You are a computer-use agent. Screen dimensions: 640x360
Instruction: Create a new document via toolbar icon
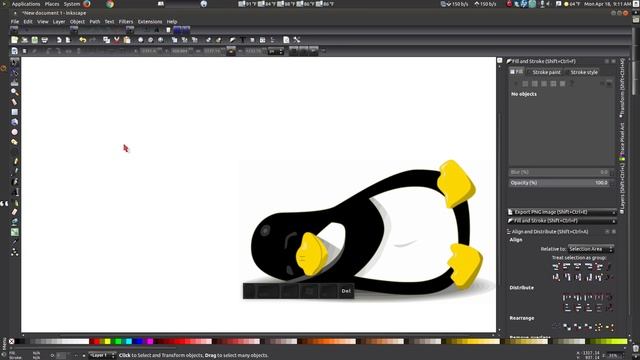pos(15,40)
